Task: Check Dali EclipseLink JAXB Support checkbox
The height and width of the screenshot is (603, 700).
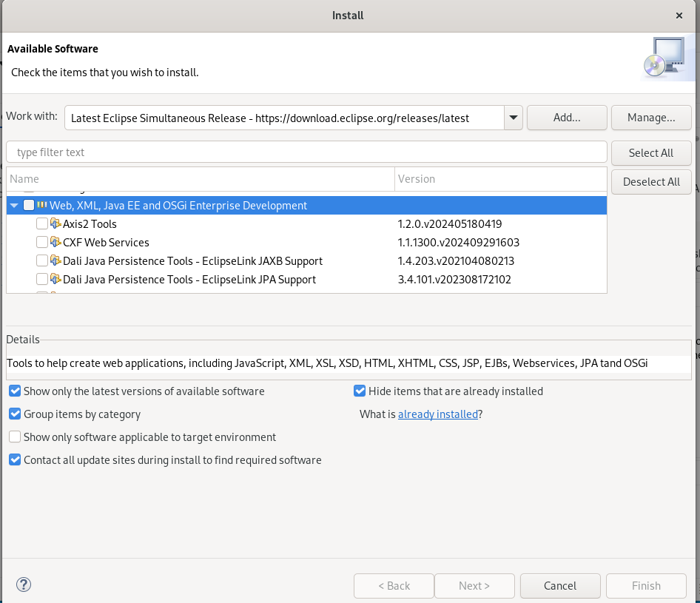Action: [42, 260]
